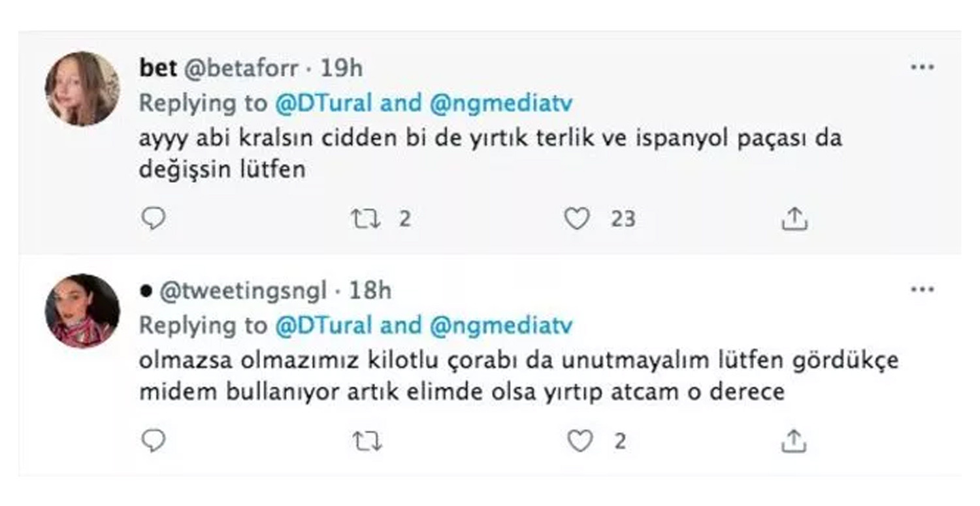Reply to the betaforr tweet
This screenshot has width=980, height=506.
tap(153, 219)
